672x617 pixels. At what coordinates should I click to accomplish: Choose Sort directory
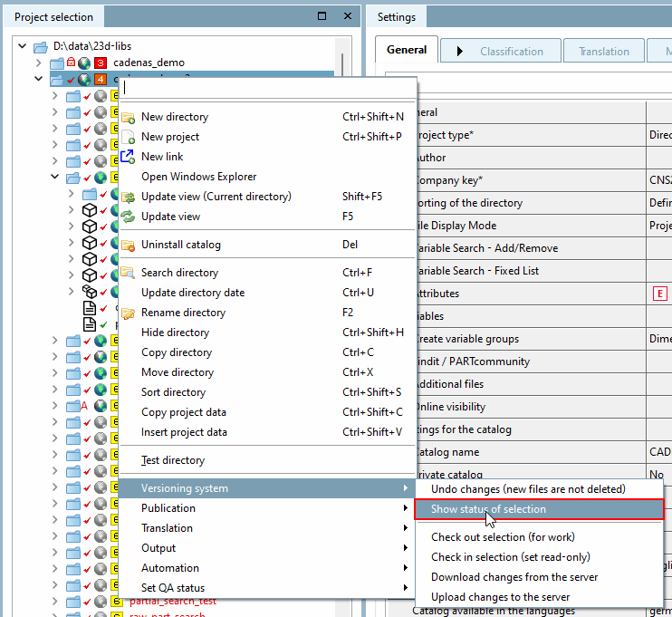click(266, 392)
